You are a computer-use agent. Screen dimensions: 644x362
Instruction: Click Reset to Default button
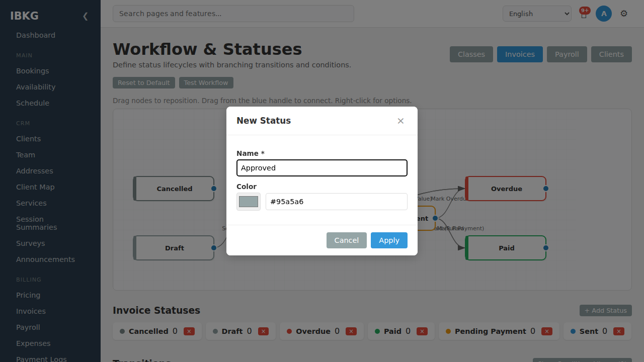(144, 83)
